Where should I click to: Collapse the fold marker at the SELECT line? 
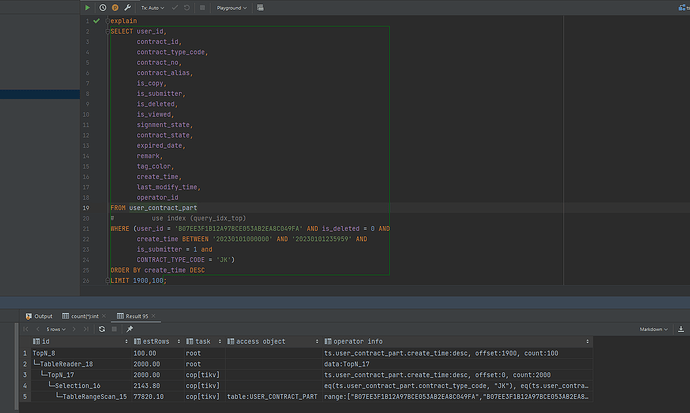coord(107,31)
